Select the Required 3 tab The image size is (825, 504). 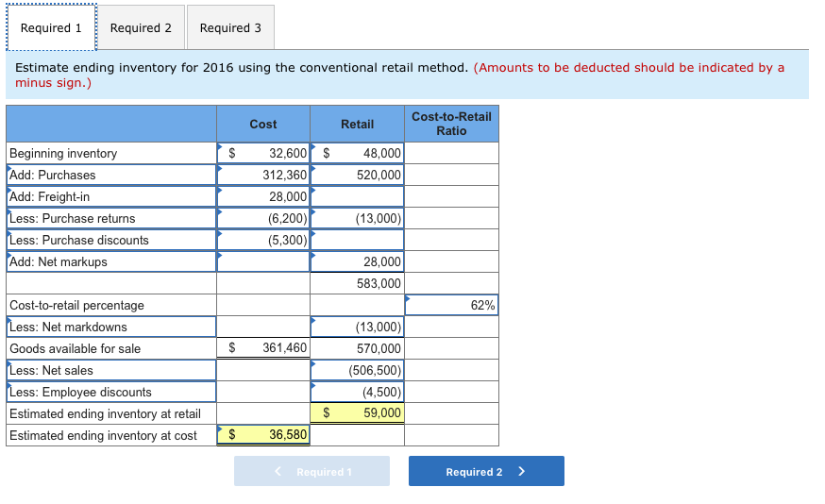coord(230,28)
